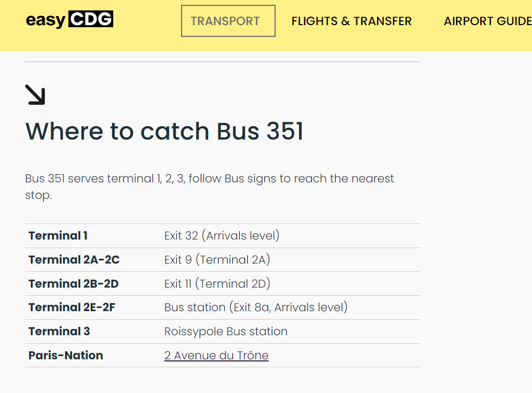The height and width of the screenshot is (393, 532).
Task: Click the Bus station (Exit 8a) cell
Action: point(256,307)
